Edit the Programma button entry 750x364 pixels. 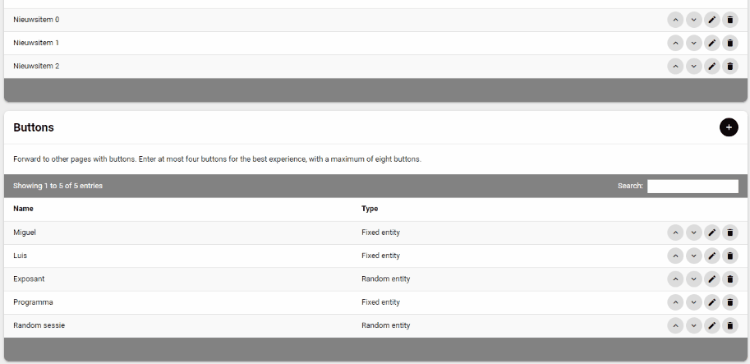coord(712,302)
